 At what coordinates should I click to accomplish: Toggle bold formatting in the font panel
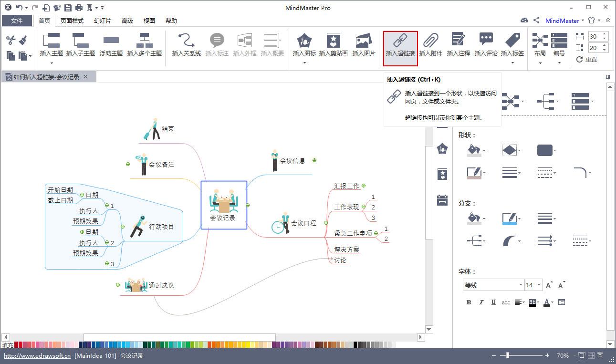(469, 302)
